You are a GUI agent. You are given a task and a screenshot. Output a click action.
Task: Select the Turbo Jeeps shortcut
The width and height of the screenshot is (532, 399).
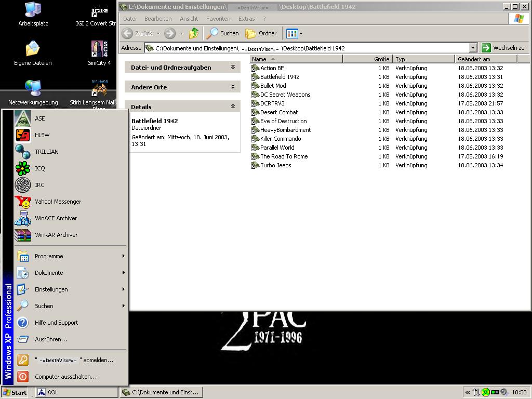pos(271,165)
